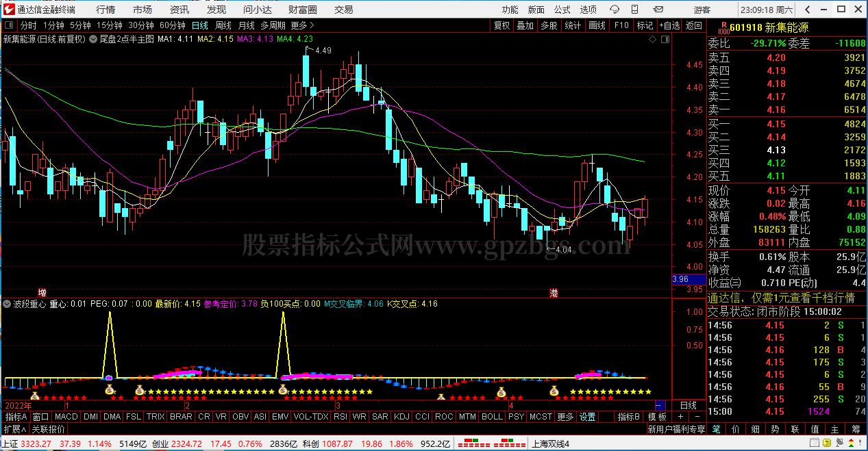
Task: Open the 模板 template selector
Action: [x=658, y=417]
